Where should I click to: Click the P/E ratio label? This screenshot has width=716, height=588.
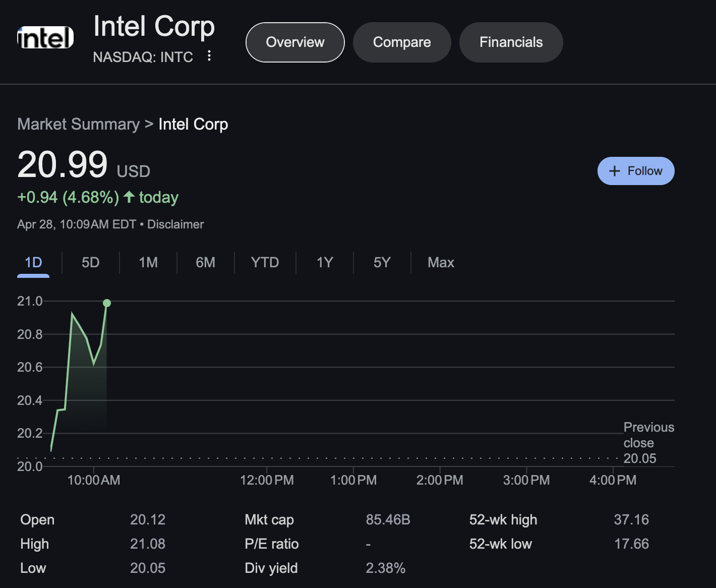pos(271,544)
